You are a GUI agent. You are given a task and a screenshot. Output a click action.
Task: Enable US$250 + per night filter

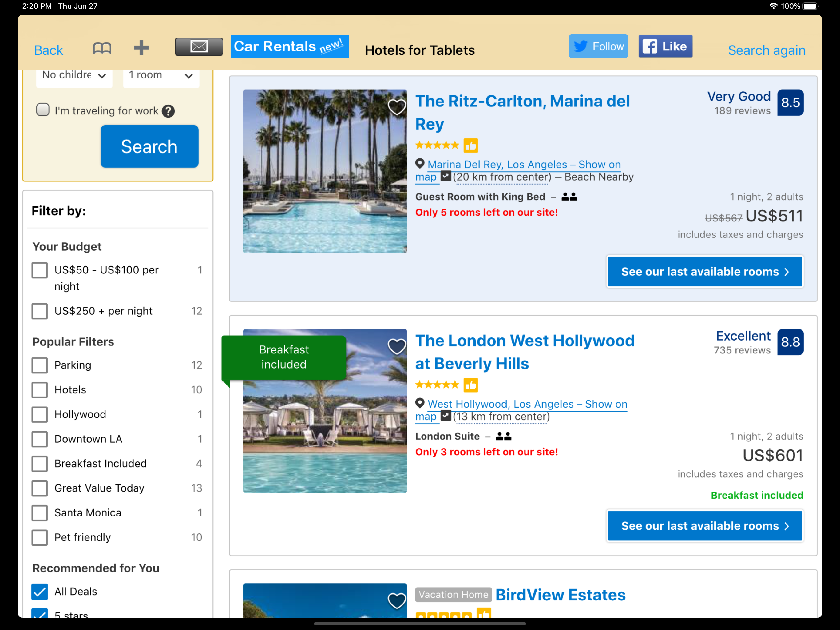click(40, 311)
